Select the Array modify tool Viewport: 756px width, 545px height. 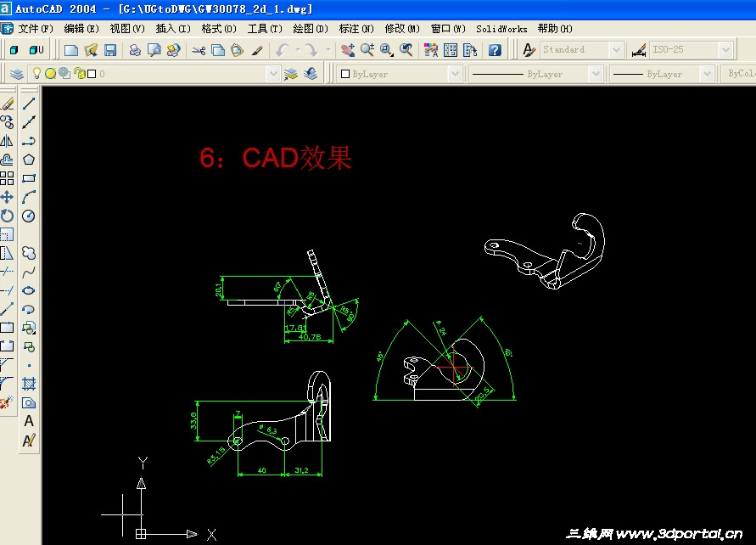coord(8,178)
